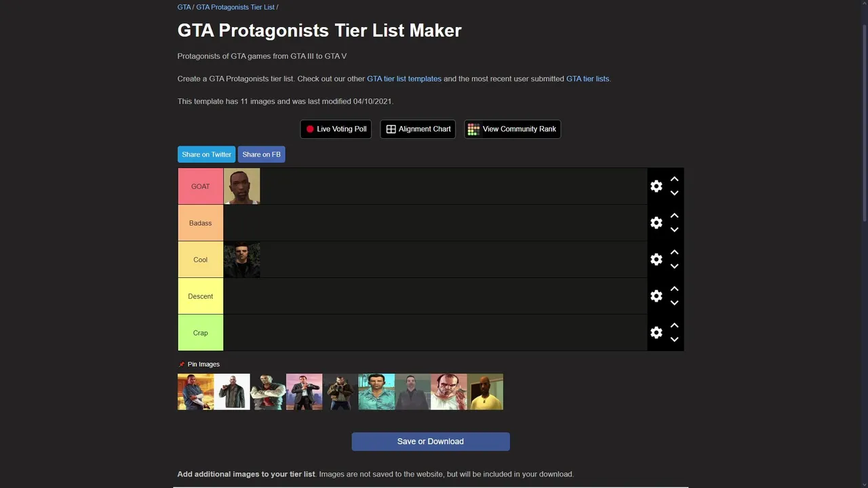The height and width of the screenshot is (488, 868).
Task: Open settings gear for Cool tier
Action: point(656,260)
